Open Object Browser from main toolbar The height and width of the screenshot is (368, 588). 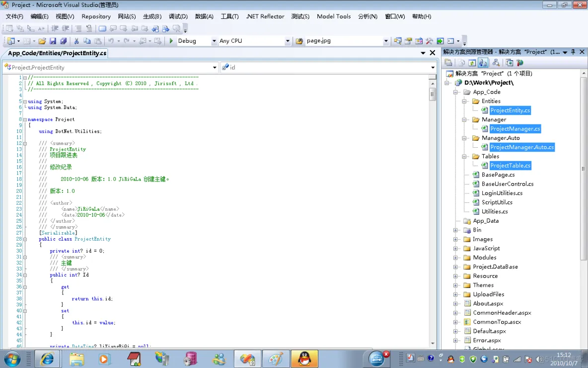pos(419,41)
